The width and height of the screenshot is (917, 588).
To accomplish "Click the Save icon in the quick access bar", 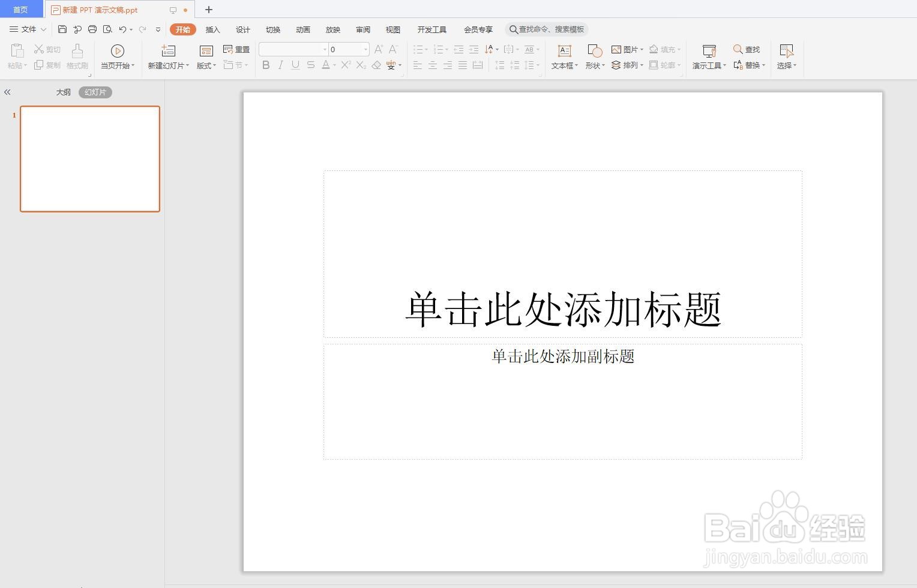I will coord(62,29).
